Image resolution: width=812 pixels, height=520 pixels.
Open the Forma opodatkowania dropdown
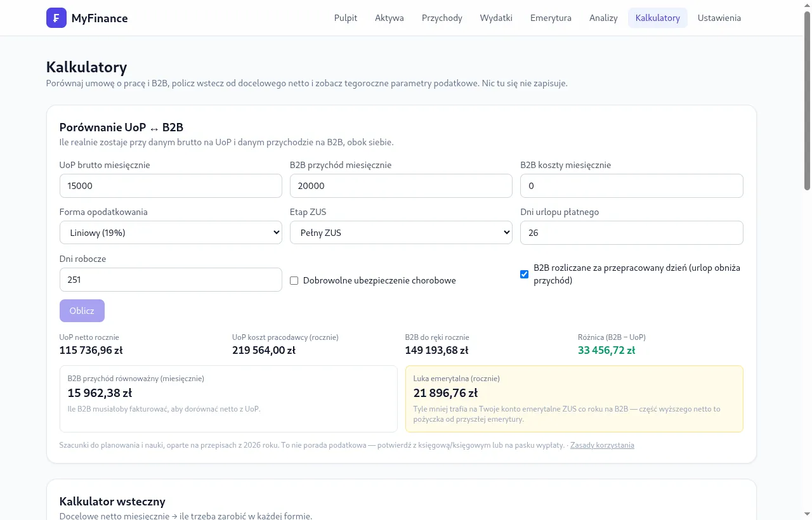pos(171,233)
